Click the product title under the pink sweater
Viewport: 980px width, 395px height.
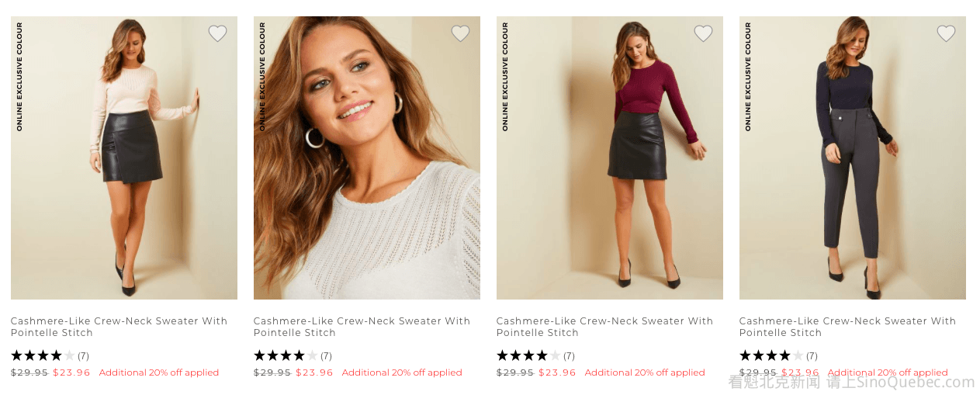coord(119,327)
